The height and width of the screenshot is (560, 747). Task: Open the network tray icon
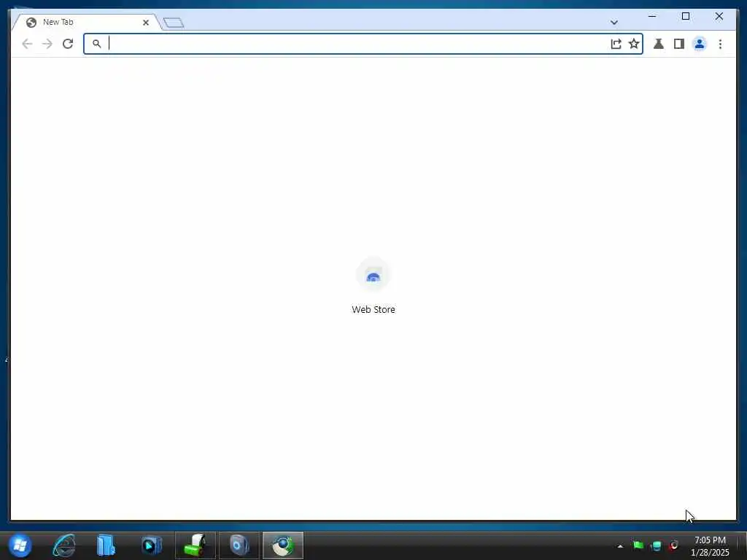(656, 545)
